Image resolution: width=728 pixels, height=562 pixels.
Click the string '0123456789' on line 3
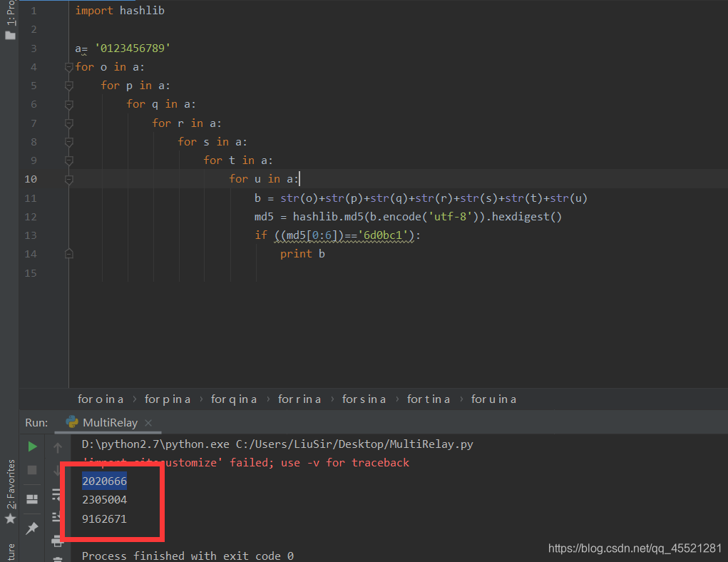[133, 48]
